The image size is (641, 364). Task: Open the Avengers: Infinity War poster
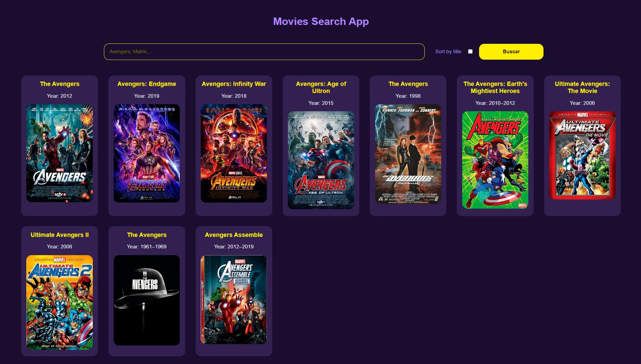coord(234,153)
